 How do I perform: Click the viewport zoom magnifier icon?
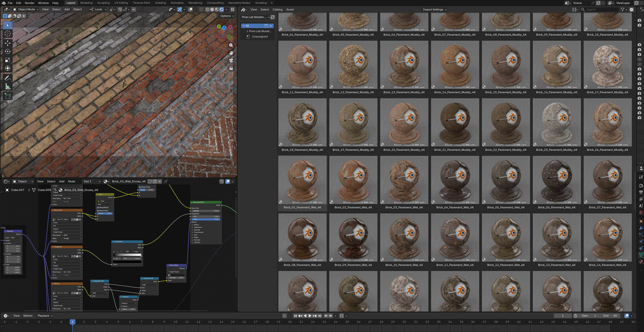pos(231,45)
